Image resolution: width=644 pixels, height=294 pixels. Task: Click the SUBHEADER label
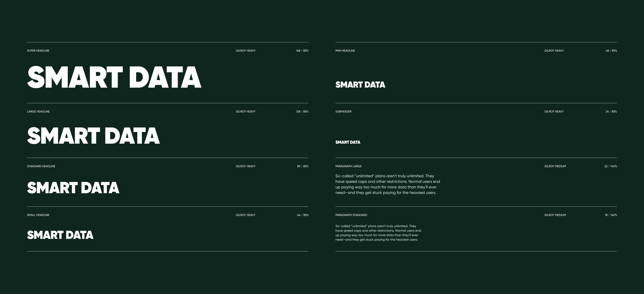pos(343,111)
